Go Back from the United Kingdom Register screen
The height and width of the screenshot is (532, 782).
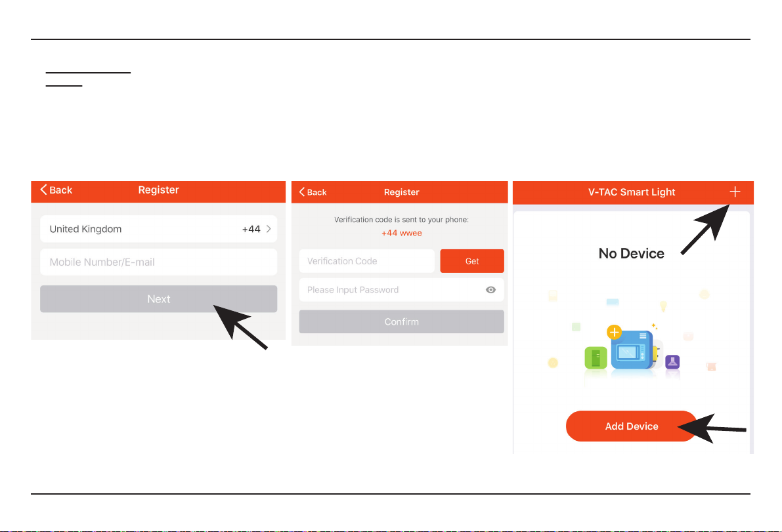[x=56, y=190]
